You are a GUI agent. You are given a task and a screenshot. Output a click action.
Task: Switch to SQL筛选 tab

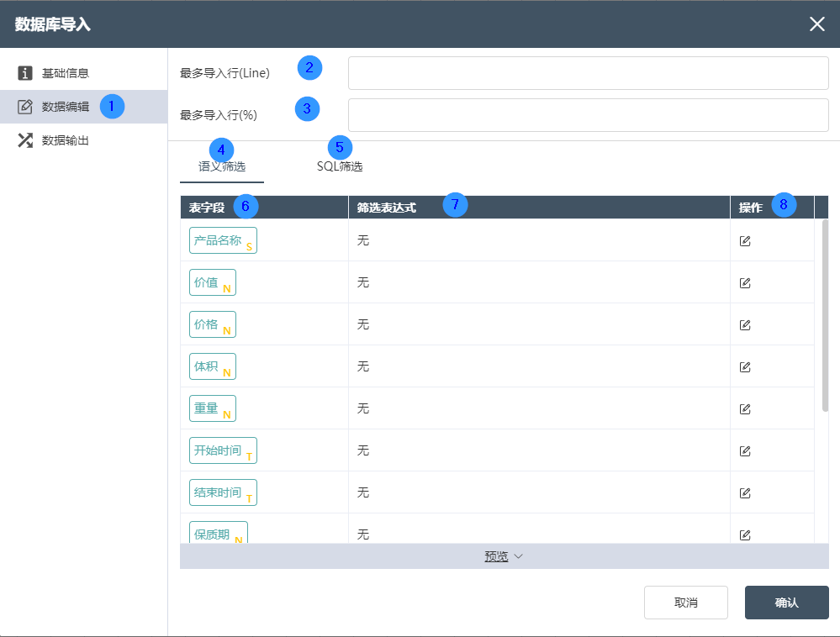click(x=340, y=166)
